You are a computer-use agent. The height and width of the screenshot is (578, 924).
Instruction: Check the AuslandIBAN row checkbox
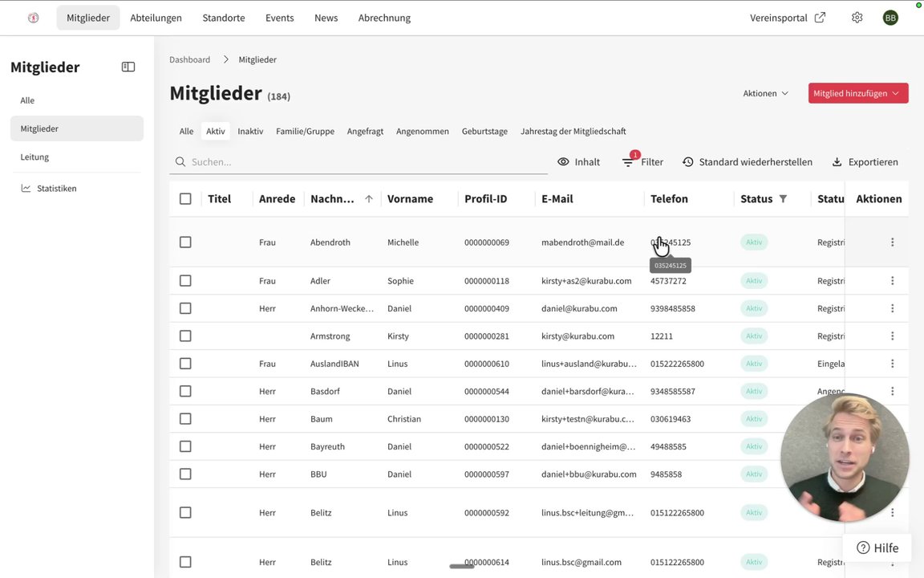[x=185, y=364]
